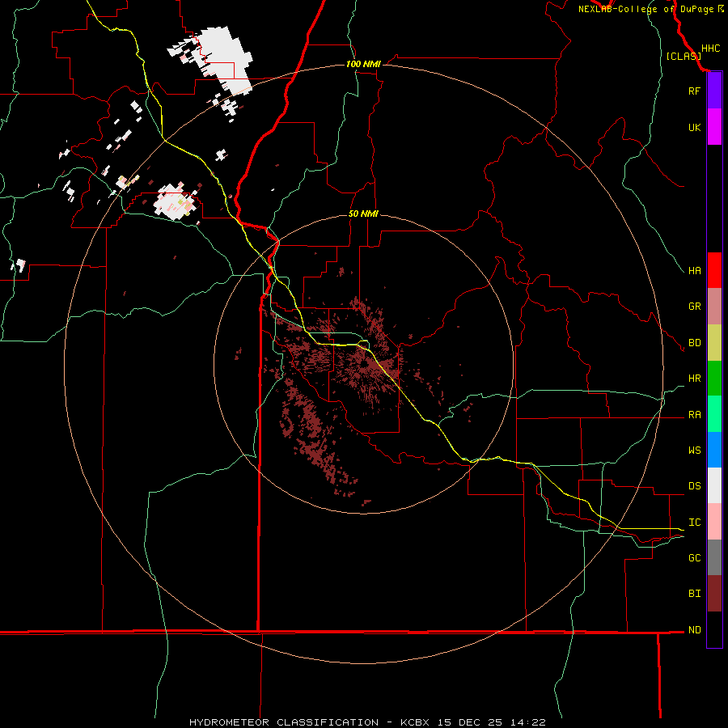This screenshot has width=728, height=728.
Task: Click the UK legend label
Action: [694, 127]
